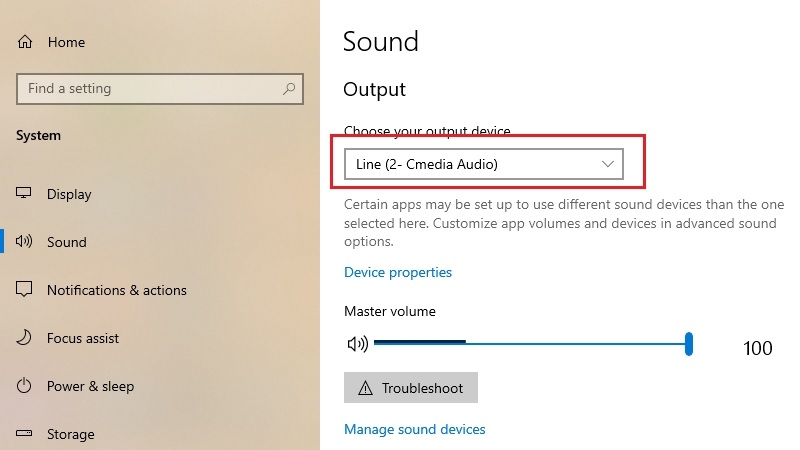Image resolution: width=800 pixels, height=450 pixels.
Task: Open Display settings page
Action: tap(69, 194)
